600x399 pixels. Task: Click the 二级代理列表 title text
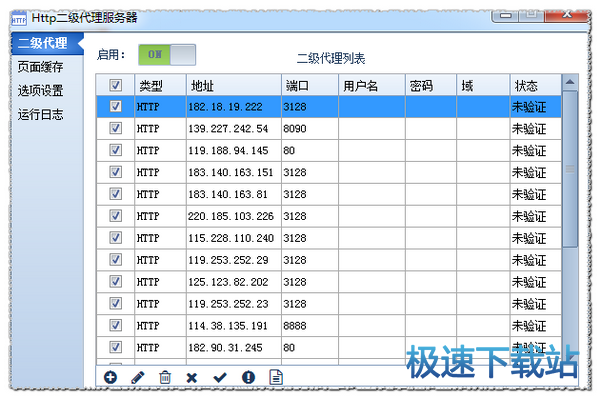point(331,58)
